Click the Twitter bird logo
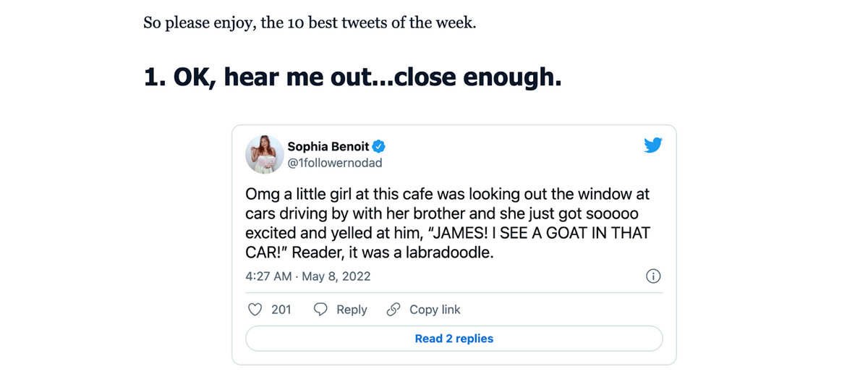This screenshot has height=390, width=868. click(652, 146)
